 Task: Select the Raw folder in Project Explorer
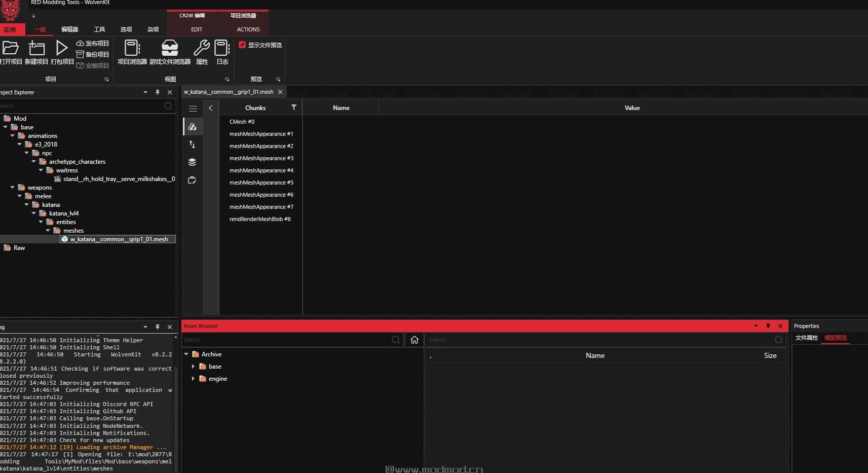19,248
